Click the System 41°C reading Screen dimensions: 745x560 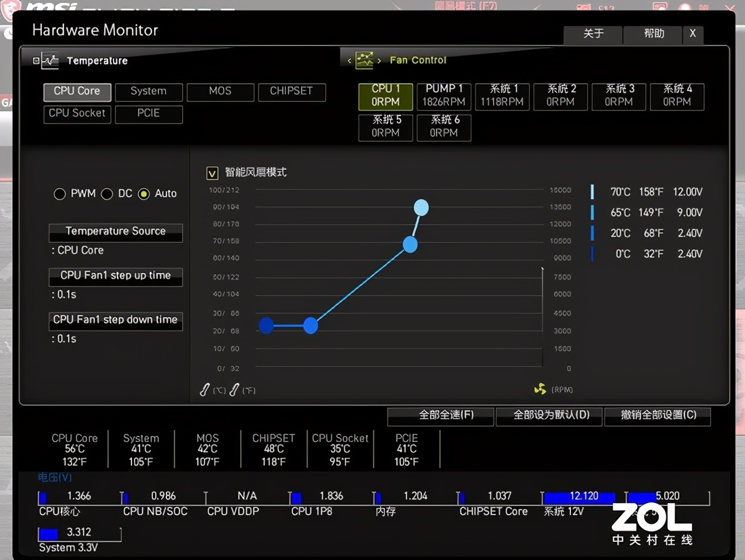click(x=141, y=449)
